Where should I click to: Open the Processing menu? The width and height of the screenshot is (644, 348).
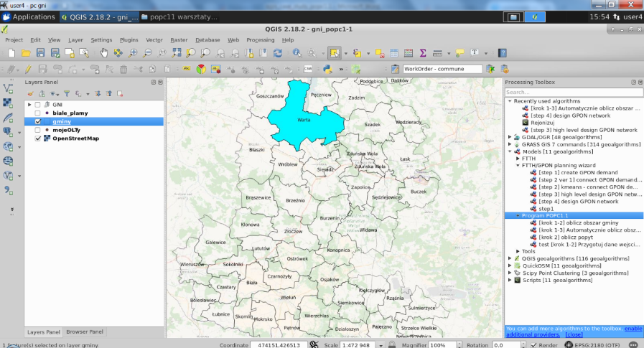click(x=260, y=40)
